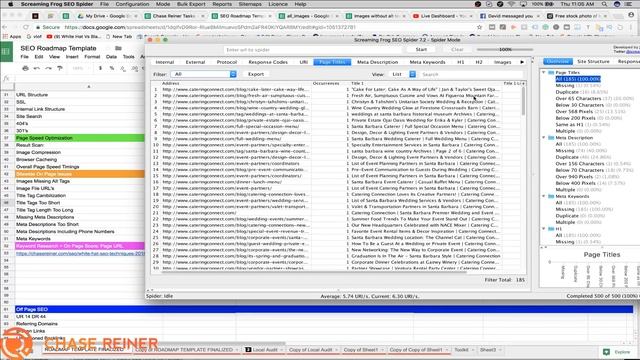Select the Page Speed Optimization cell
The height and width of the screenshot is (360, 640).
click(x=80, y=138)
